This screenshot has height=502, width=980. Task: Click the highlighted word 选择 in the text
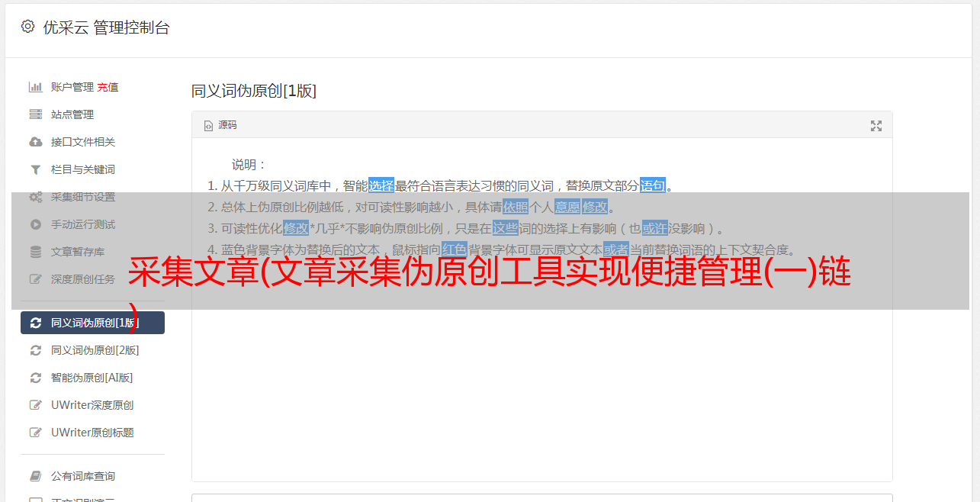pos(381,185)
